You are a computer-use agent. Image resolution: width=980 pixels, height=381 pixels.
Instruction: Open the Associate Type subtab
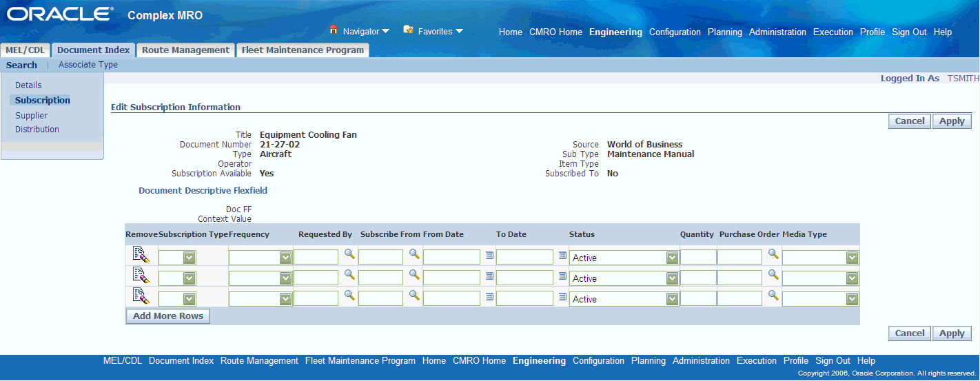pyautogui.click(x=88, y=65)
